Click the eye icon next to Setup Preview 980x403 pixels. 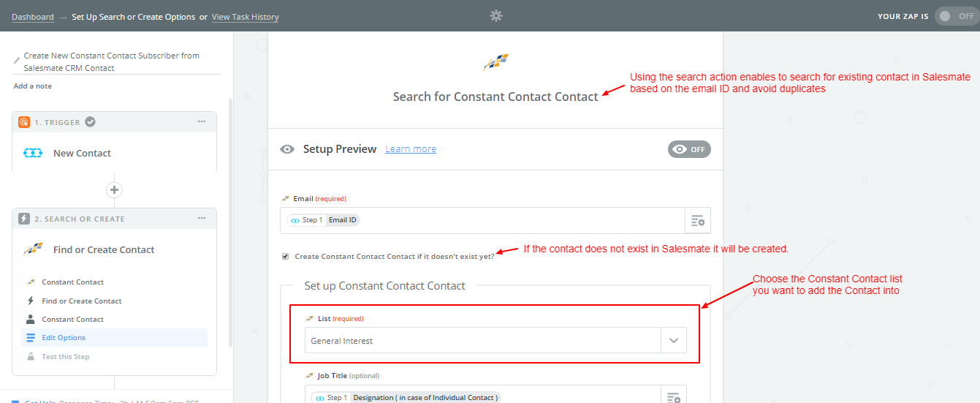click(x=287, y=149)
